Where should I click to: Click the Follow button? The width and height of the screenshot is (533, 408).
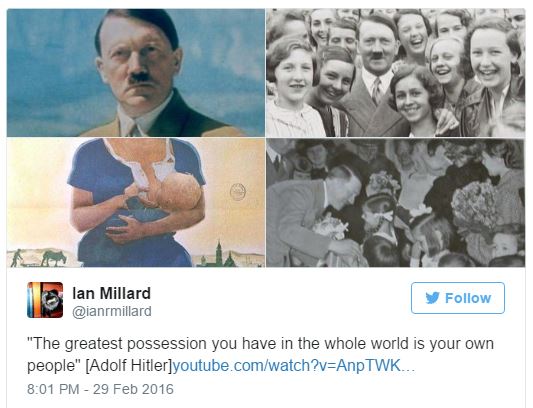[458, 298]
